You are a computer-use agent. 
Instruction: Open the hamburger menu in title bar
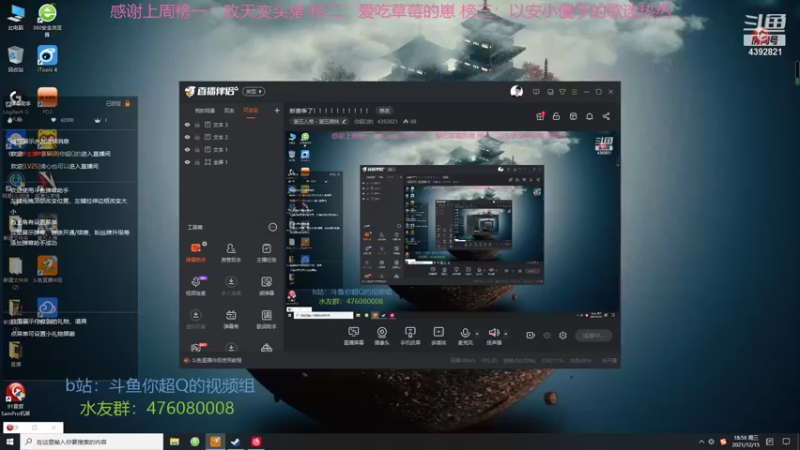(x=574, y=92)
